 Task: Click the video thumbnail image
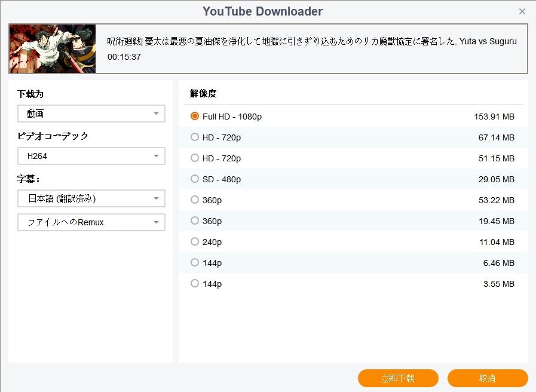click(x=53, y=48)
